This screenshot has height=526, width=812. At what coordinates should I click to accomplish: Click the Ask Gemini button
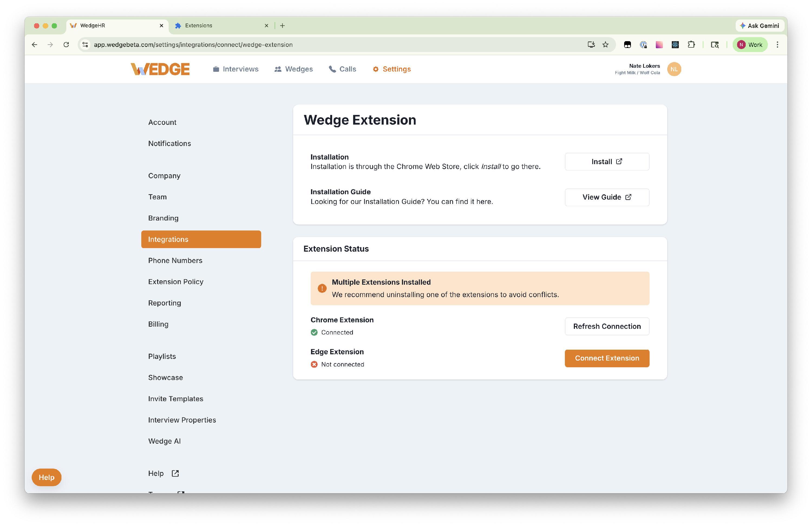pos(759,26)
